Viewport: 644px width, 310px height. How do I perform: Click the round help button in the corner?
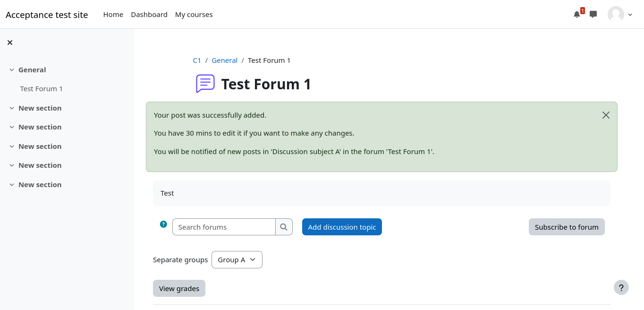point(621,287)
